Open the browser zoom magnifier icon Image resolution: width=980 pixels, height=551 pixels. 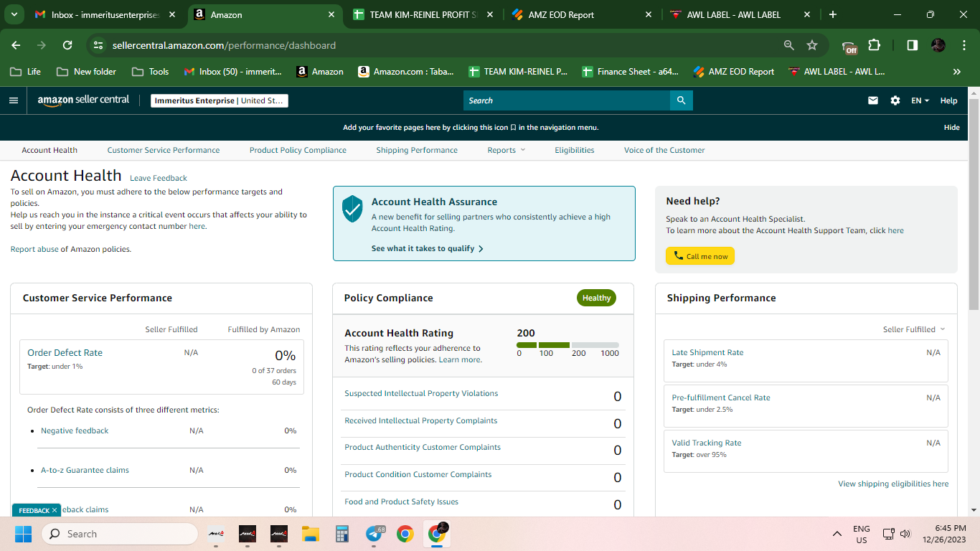tap(789, 45)
